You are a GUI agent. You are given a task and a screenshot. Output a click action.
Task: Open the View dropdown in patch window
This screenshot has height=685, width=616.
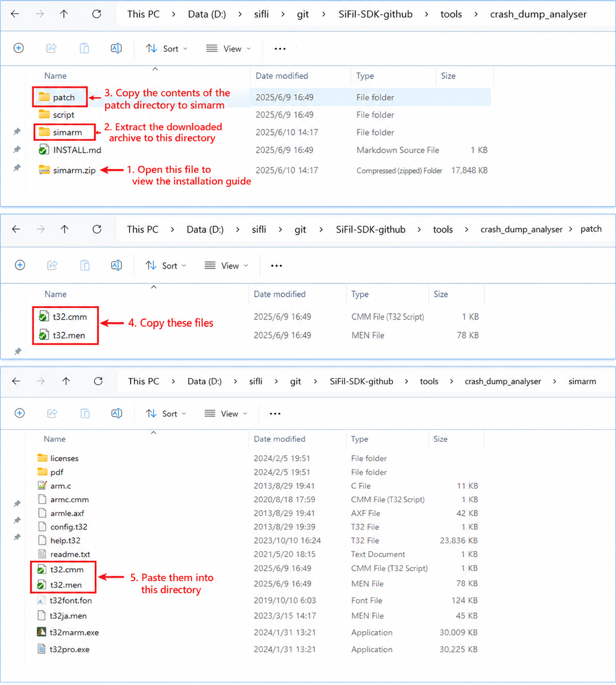[226, 266]
